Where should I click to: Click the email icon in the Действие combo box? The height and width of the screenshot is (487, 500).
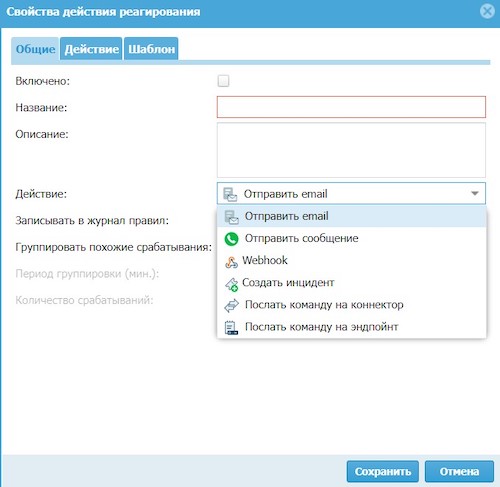230,194
